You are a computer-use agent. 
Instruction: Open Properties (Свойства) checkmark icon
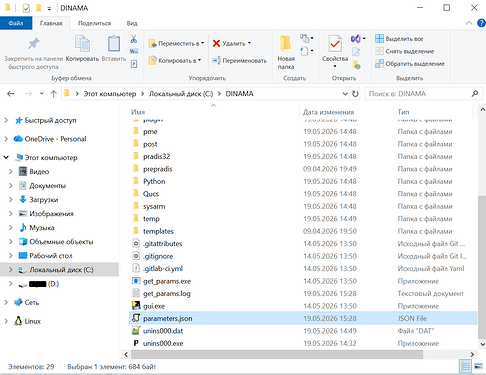pos(335,44)
